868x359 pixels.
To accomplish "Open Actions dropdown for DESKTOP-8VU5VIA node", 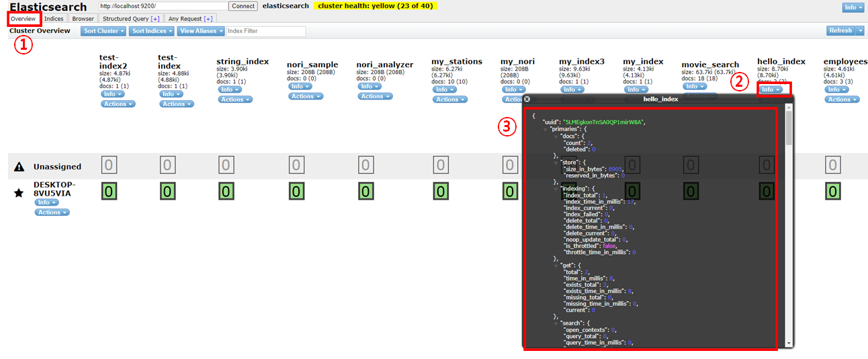I will point(52,212).
